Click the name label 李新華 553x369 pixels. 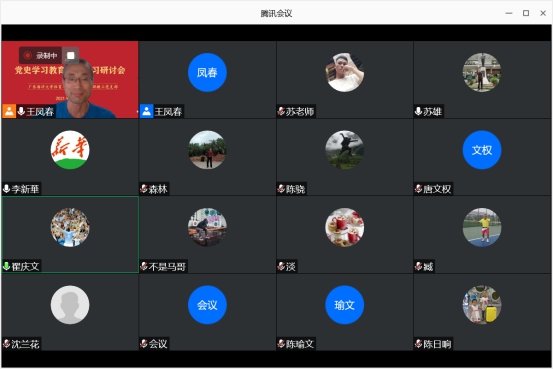pyautogui.click(x=25, y=189)
